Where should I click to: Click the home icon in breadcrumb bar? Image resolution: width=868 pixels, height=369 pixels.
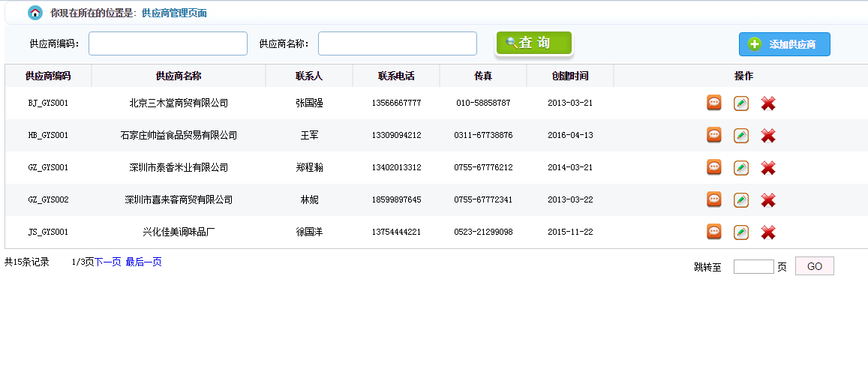pyautogui.click(x=35, y=13)
